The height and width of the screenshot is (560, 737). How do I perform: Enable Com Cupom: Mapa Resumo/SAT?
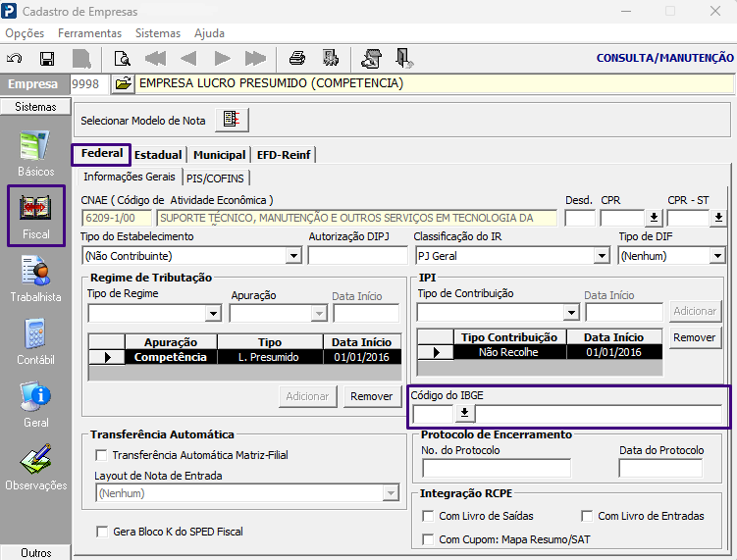tap(428, 539)
